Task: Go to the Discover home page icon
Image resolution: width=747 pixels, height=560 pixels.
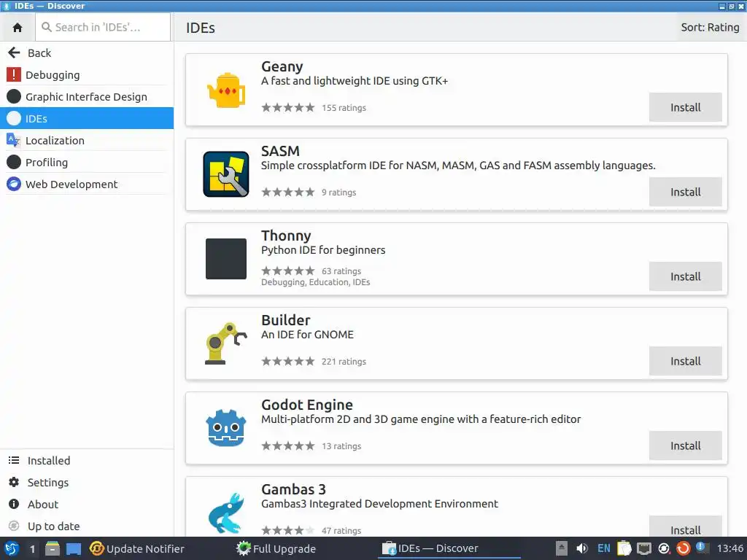Action: 18,27
